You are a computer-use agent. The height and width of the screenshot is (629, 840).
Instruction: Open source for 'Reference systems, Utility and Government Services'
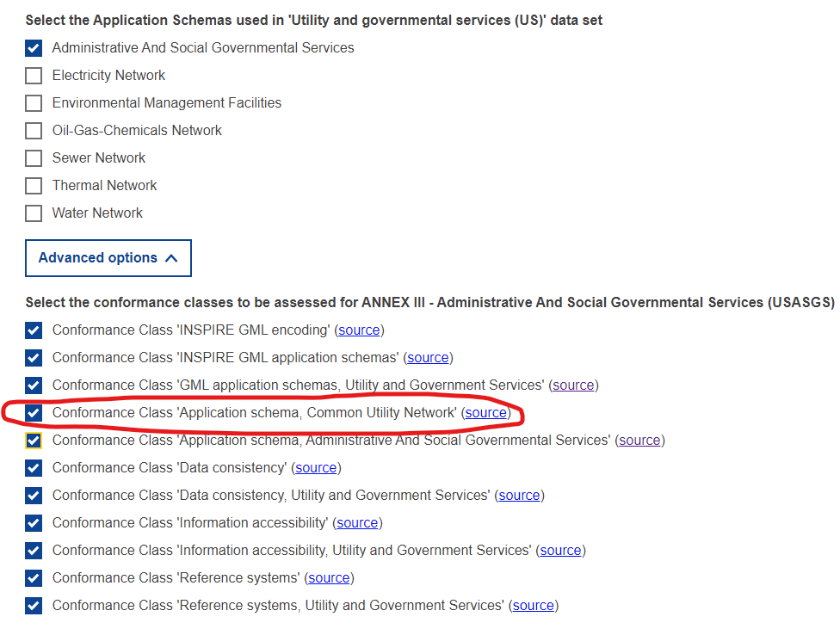click(x=533, y=606)
